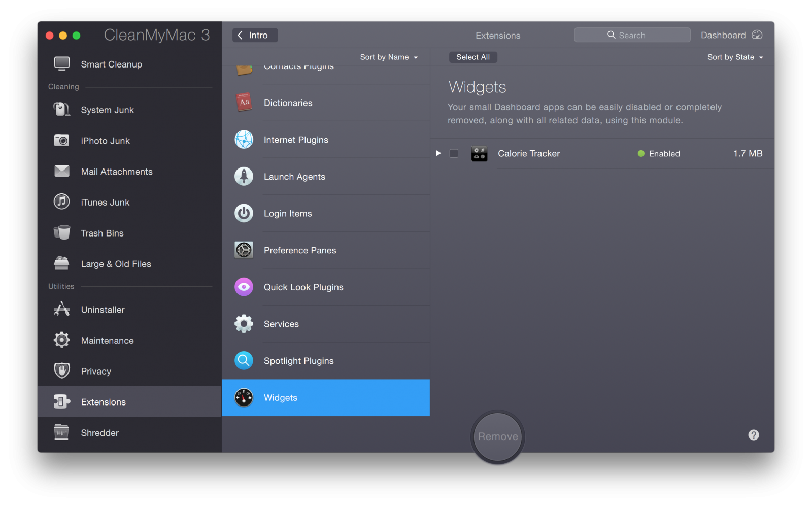Click the Maintenance gear icon
The image size is (812, 506).
point(62,340)
